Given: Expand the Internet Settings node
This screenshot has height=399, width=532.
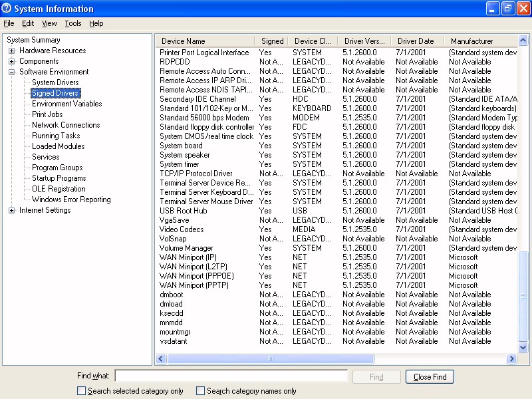Looking at the screenshot, I should coord(12,210).
